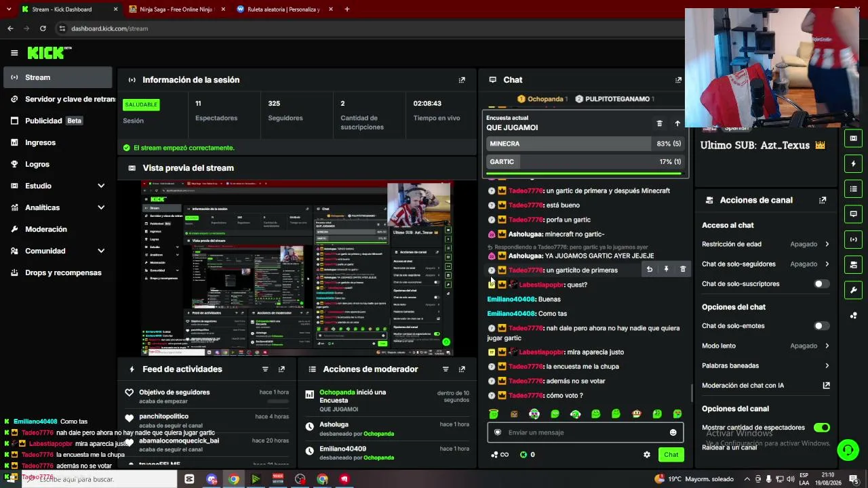Open Discord from the Windows taskbar

tap(212, 479)
